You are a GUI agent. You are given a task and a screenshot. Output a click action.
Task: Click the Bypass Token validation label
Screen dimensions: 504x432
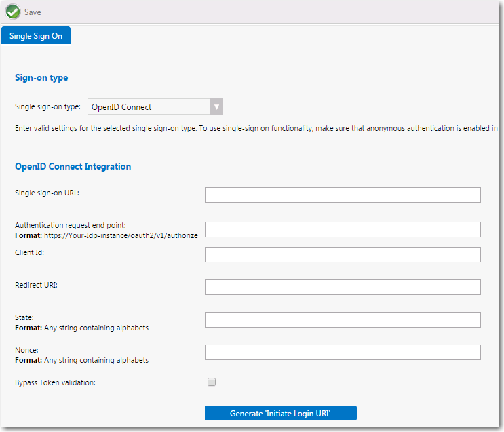click(x=55, y=382)
